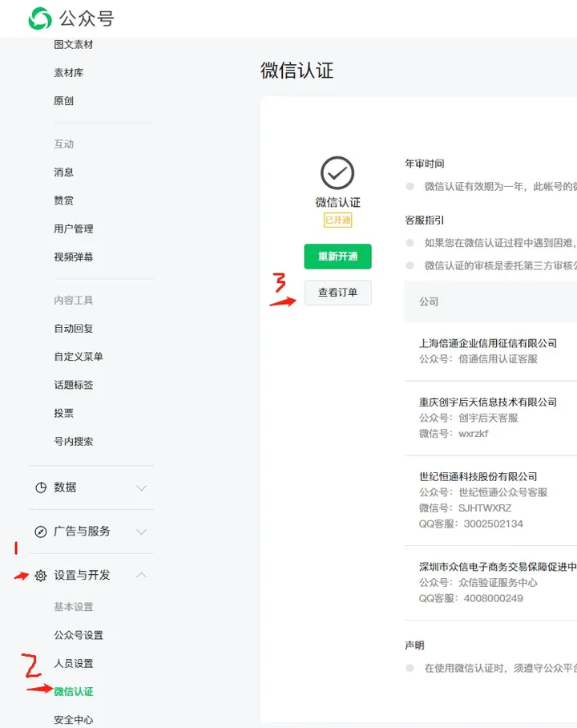Click the green WeChat Official Account logo
This screenshot has width=577, height=728.
[x=40, y=18]
